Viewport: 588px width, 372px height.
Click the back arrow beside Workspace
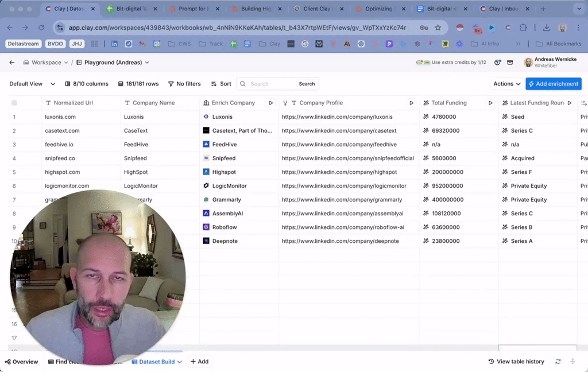(12, 63)
